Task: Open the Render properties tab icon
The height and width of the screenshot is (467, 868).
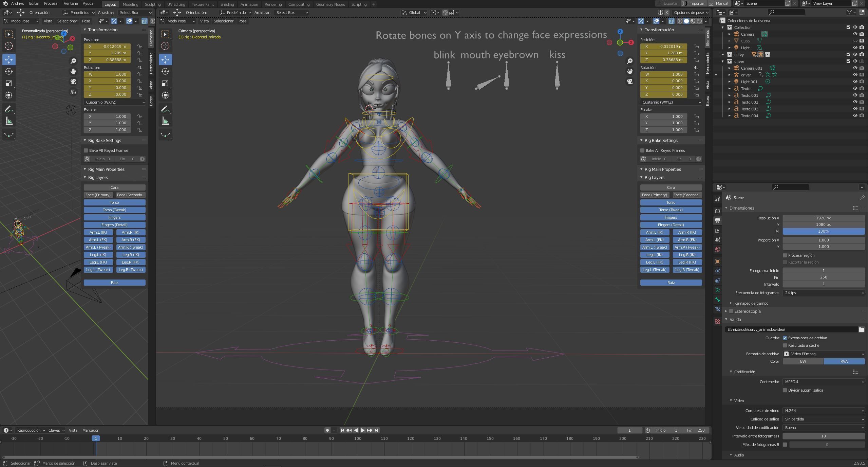Action: coord(718,211)
